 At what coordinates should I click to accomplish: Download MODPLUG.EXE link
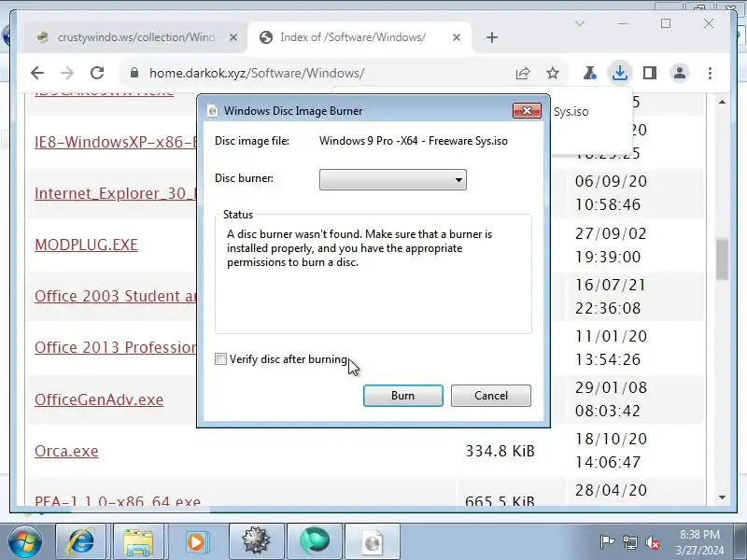coord(86,245)
